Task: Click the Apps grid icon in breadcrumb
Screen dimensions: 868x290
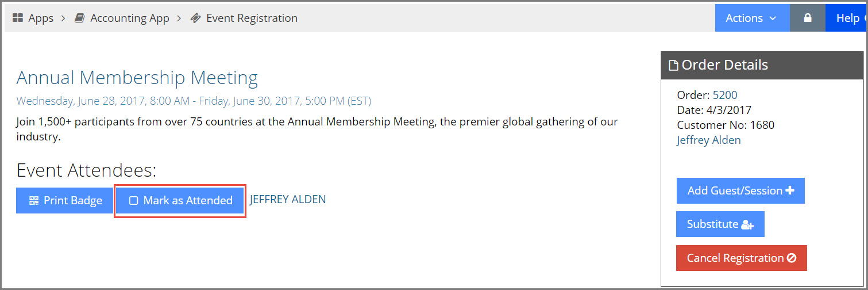Action: tap(18, 18)
